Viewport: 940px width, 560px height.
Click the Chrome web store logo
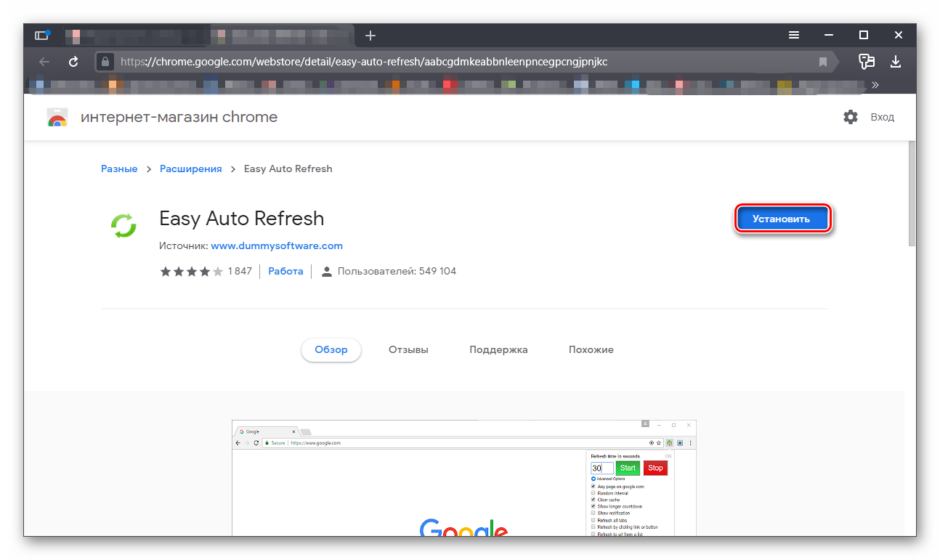[57, 118]
